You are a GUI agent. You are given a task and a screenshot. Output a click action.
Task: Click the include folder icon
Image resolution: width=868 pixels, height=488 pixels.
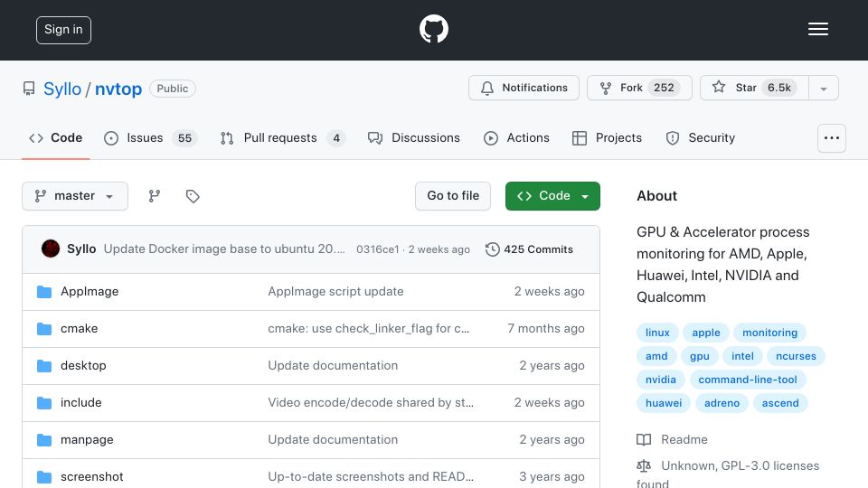(x=44, y=403)
